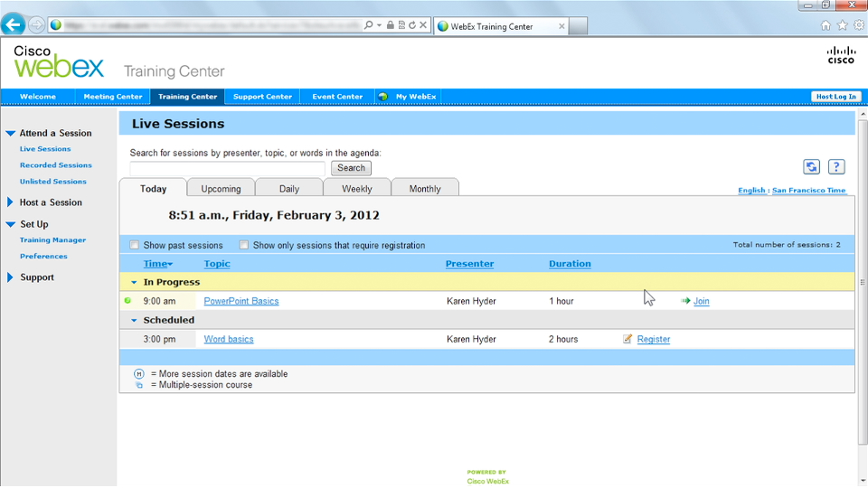Click the address bar search magnifier icon

coord(368,25)
